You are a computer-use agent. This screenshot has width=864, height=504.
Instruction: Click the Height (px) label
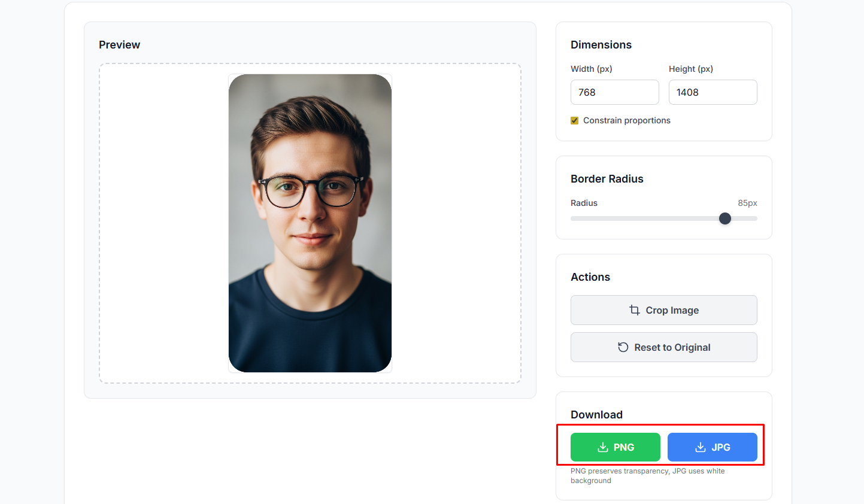(x=690, y=69)
